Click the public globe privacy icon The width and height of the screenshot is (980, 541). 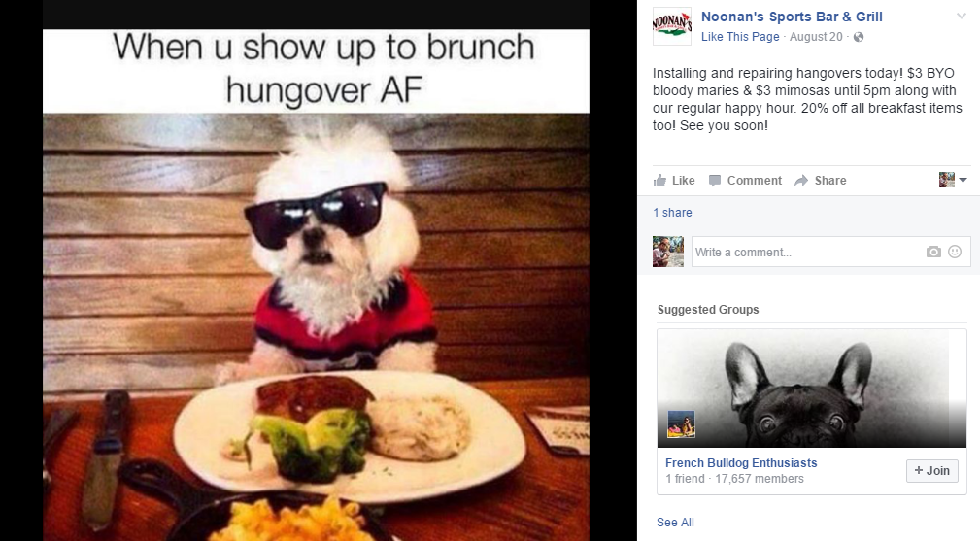tap(859, 37)
